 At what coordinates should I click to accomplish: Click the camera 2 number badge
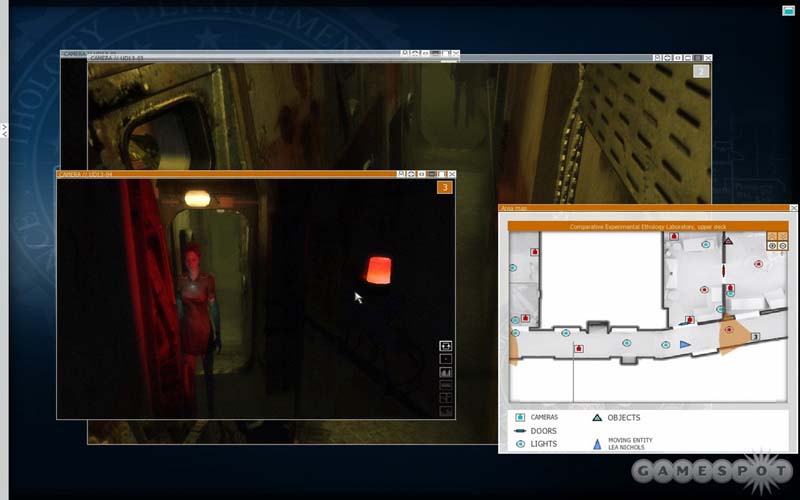point(701,71)
